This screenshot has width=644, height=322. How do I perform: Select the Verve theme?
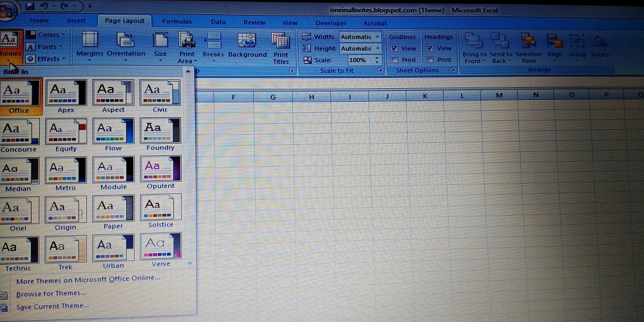tap(160, 250)
